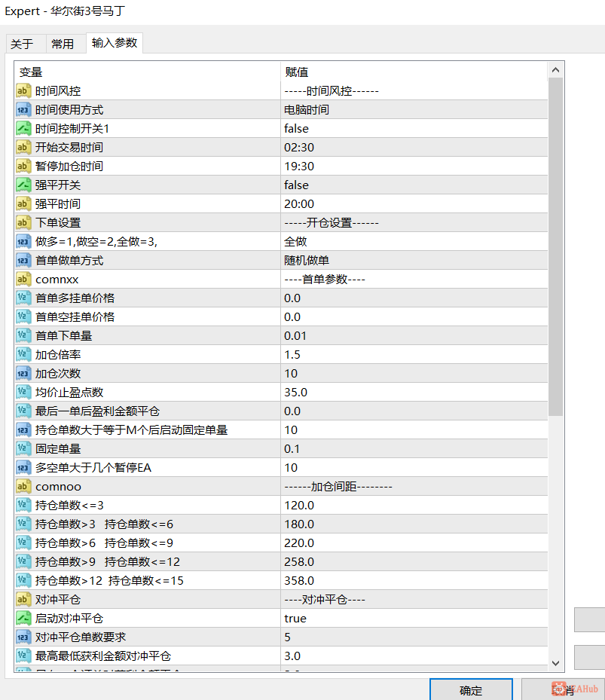605x700 pixels.
Task: Edit the value 180.0 for 持仓单数<=6
Action: coord(414,524)
